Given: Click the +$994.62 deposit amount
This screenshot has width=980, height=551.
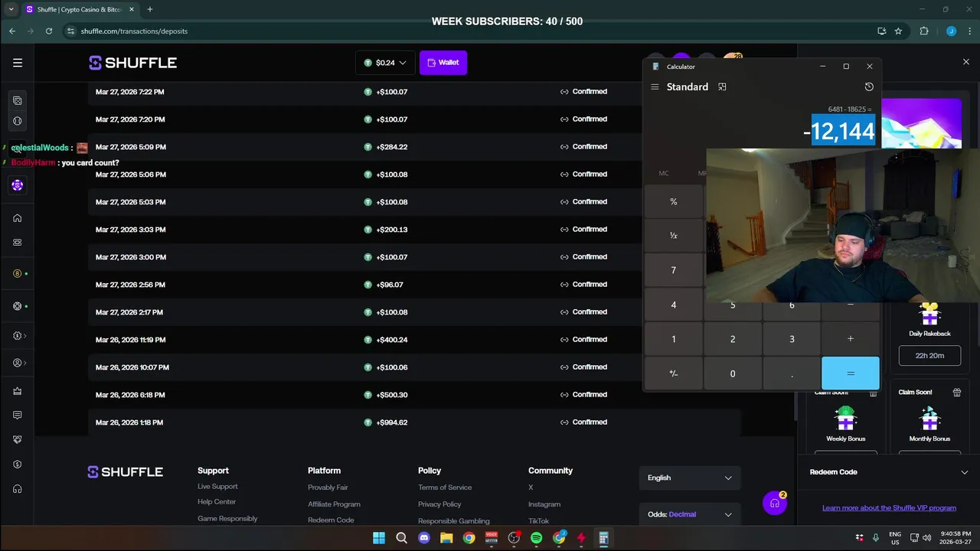Looking at the screenshot, I should [x=391, y=422].
